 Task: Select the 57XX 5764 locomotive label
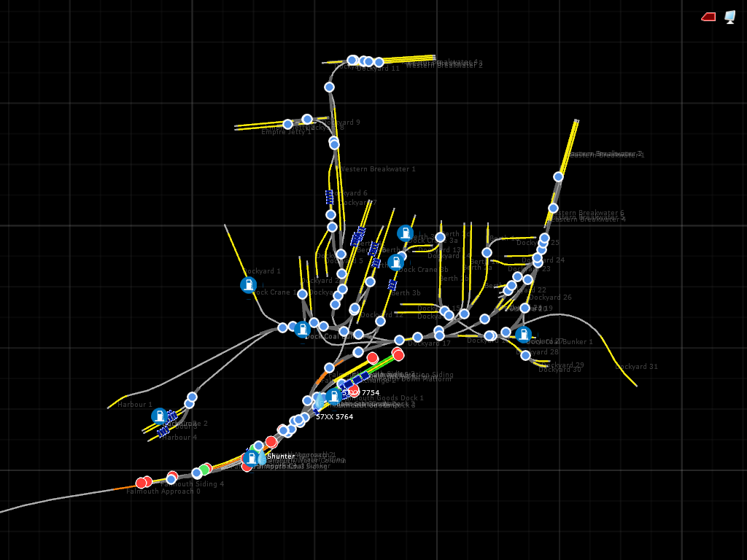[334, 417]
